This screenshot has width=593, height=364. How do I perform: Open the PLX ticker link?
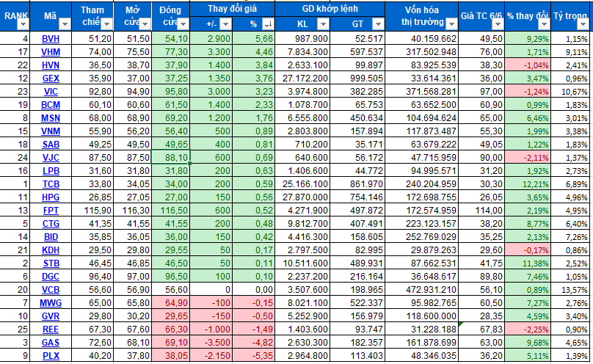tap(51, 356)
